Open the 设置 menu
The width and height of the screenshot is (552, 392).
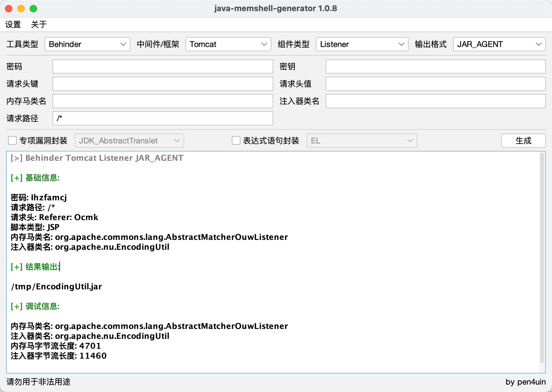(x=13, y=24)
